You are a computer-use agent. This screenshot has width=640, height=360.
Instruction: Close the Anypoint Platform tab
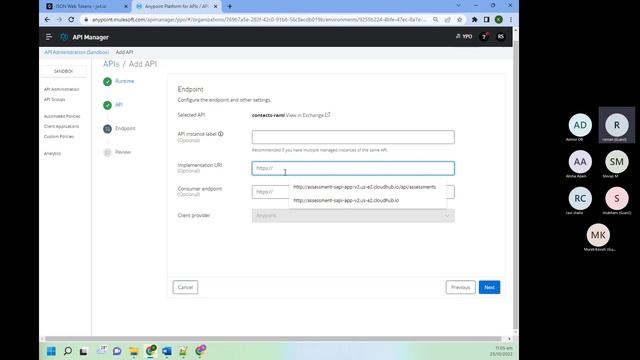(x=216, y=6)
